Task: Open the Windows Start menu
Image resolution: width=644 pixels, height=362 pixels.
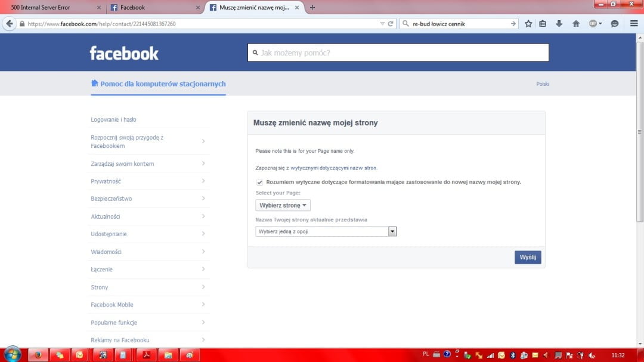Action: pos(12,355)
